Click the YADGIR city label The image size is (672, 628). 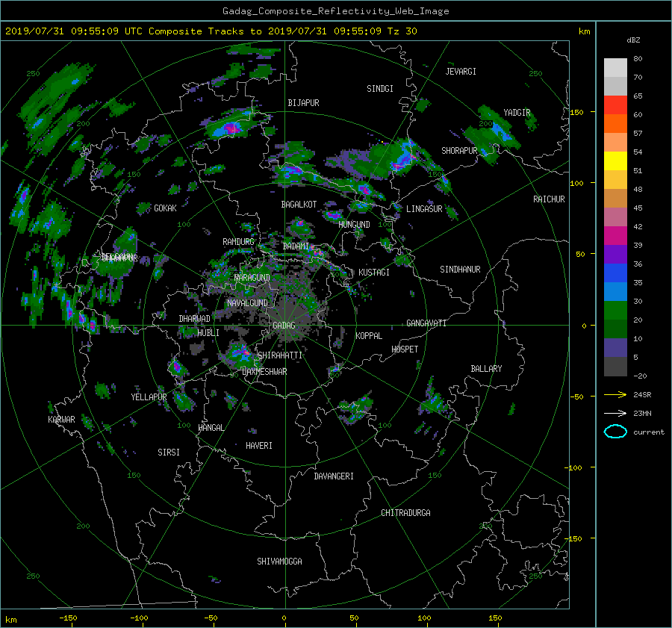[x=517, y=113]
